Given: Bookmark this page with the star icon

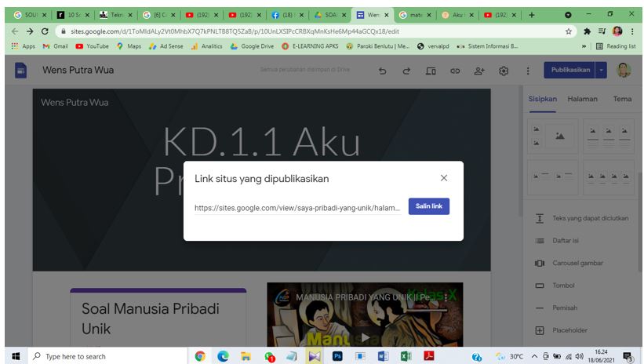Looking at the screenshot, I should pyautogui.click(x=569, y=31).
